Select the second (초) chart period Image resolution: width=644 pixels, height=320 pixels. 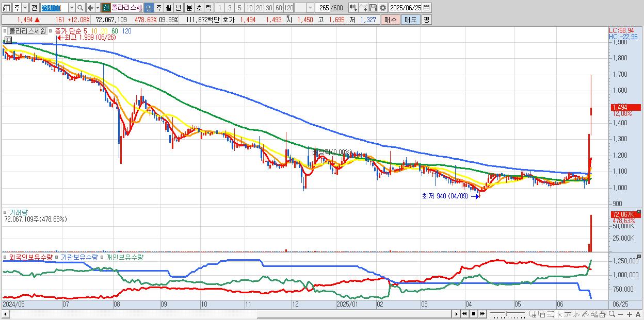(x=199, y=8)
